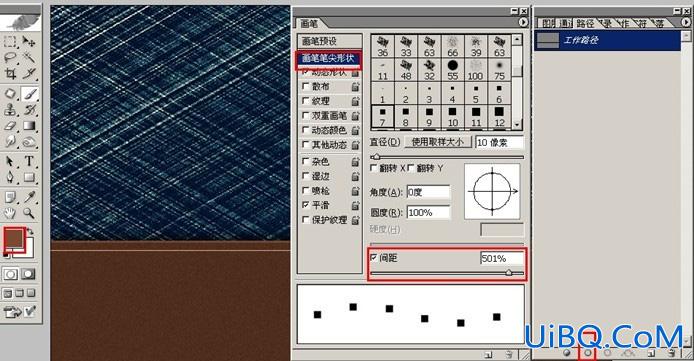
Task: Enable 散布 scattering checkbox
Action: pos(305,86)
